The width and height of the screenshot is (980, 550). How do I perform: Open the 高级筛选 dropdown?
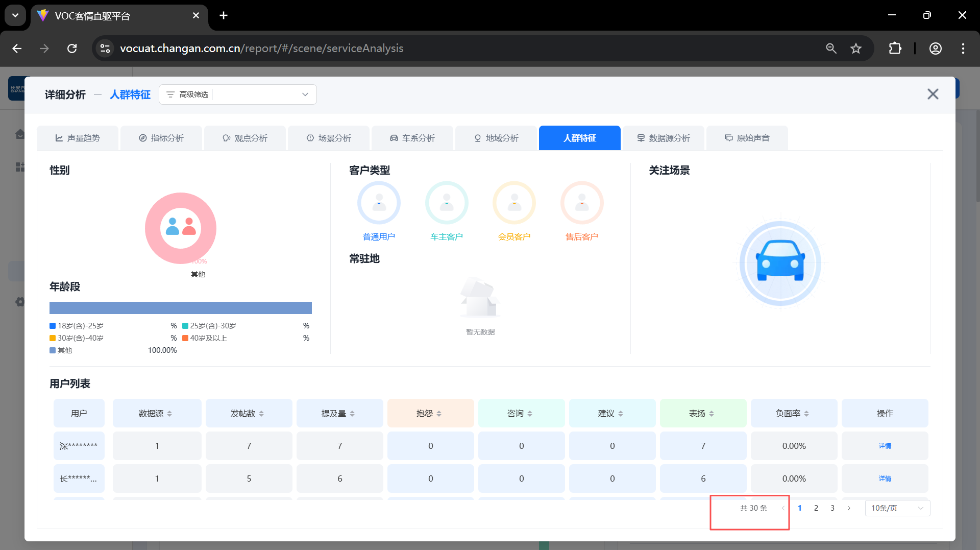238,94
